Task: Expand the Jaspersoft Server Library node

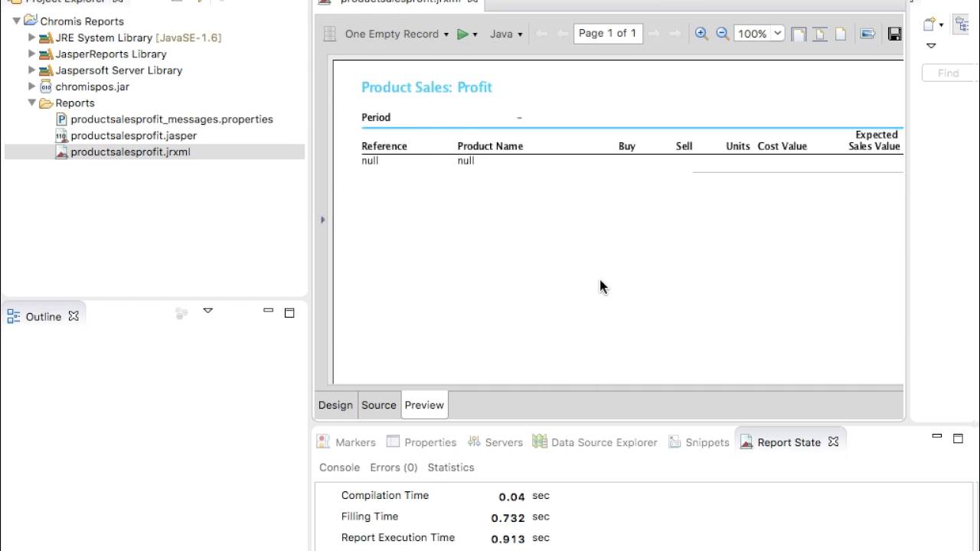Action: 31,70
